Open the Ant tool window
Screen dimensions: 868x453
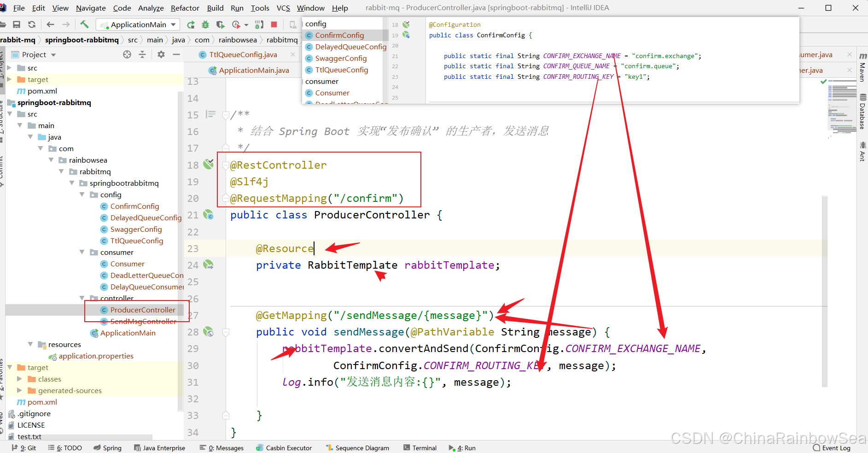click(862, 151)
